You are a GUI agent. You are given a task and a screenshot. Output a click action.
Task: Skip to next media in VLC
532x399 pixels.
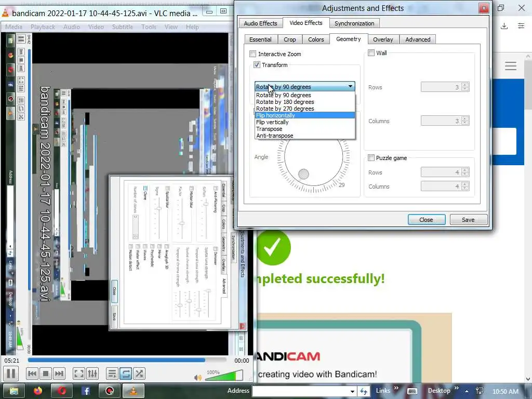point(59,374)
